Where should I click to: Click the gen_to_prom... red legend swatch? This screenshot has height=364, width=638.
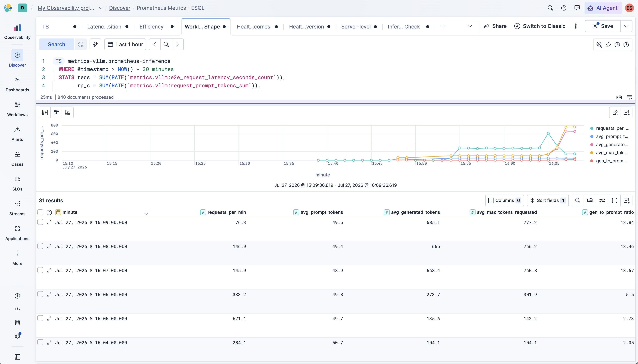(x=592, y=161)
